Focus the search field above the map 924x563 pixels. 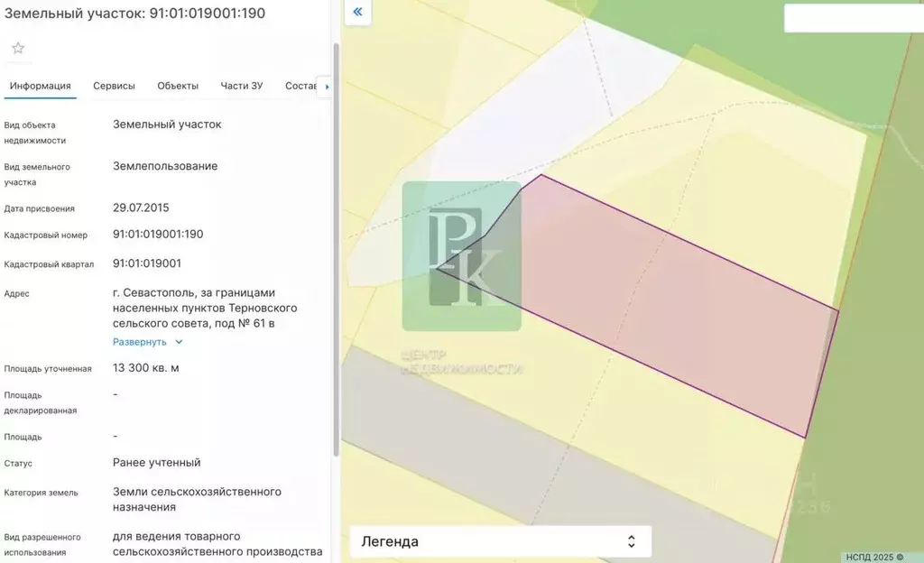(x=852, y=18)
